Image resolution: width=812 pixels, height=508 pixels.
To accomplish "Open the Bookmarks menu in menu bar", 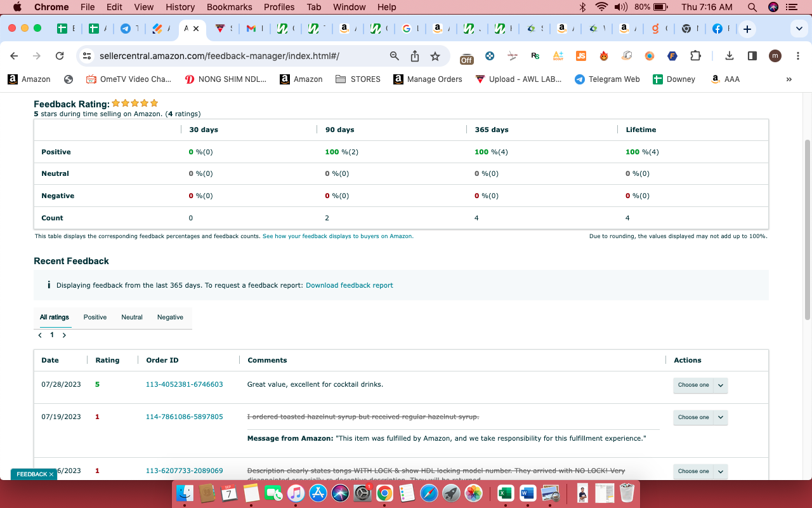I will pyautogui.click(x=230, y=7).
